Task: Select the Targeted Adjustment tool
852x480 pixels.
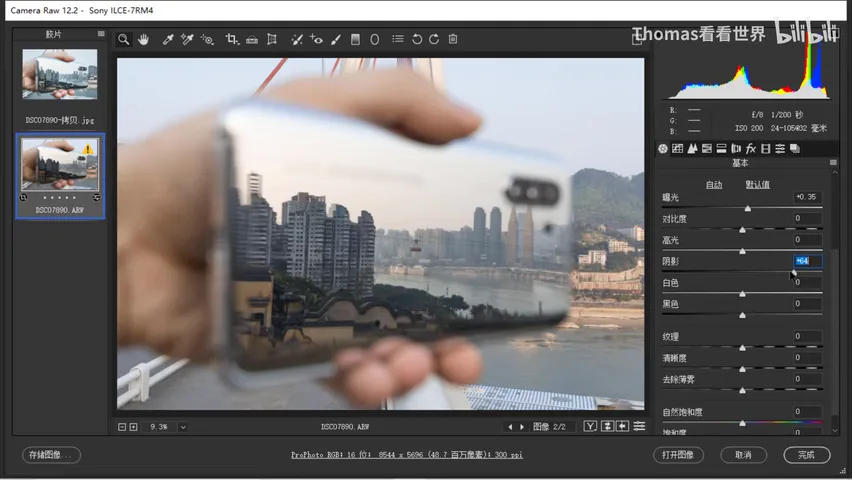Action: 207,39
